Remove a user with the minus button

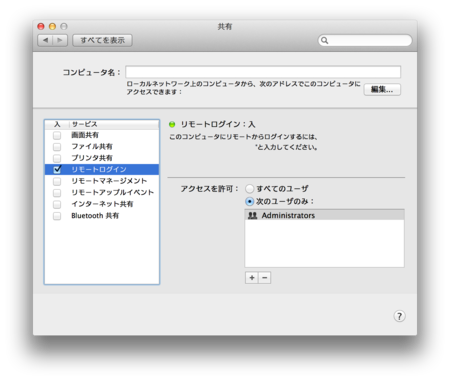[x=265, y=278]
